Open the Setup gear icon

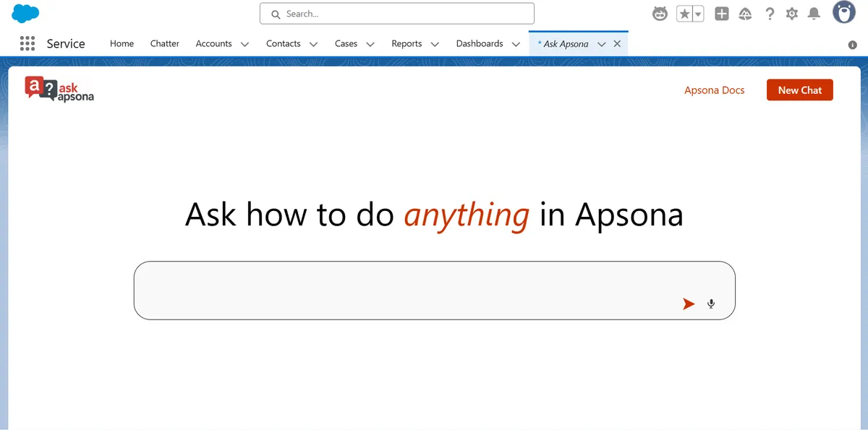792,14
